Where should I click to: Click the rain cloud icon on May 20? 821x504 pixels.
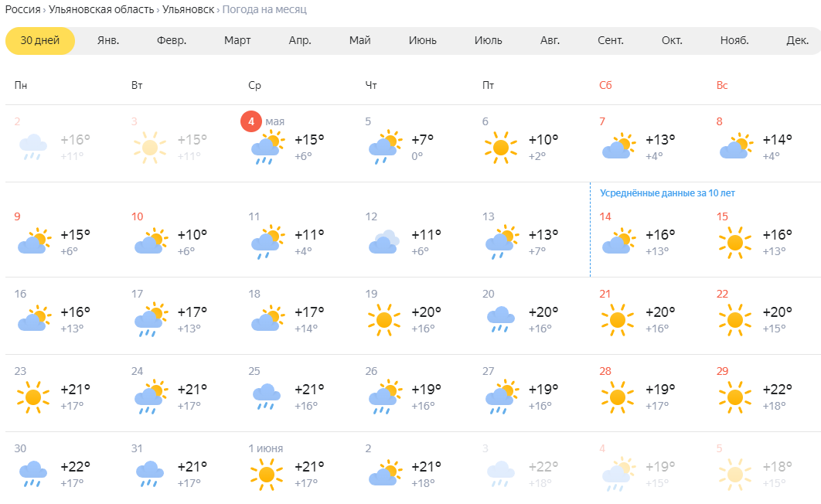[500, 319]
